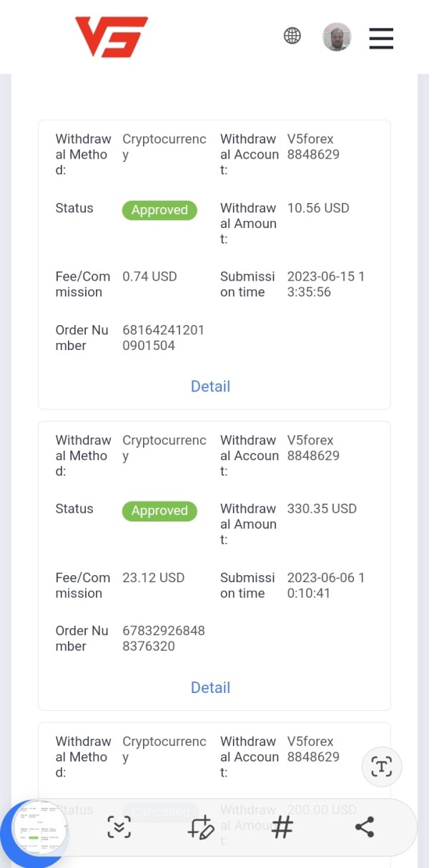Viewport: 429px width, 868px height.
Task: Click Approved badge on 330.35 USD withdrawal
Action: [x=159, y=511]
